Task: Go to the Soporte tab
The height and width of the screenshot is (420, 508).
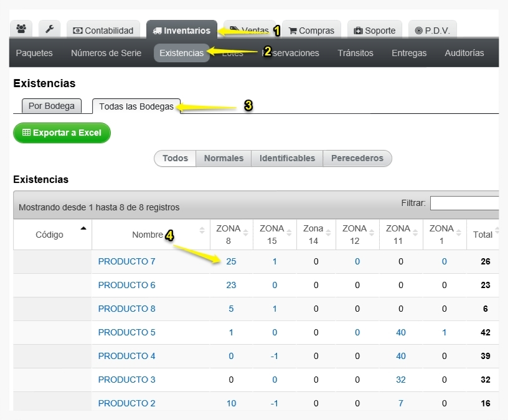Action: click(x=375, y=30)
